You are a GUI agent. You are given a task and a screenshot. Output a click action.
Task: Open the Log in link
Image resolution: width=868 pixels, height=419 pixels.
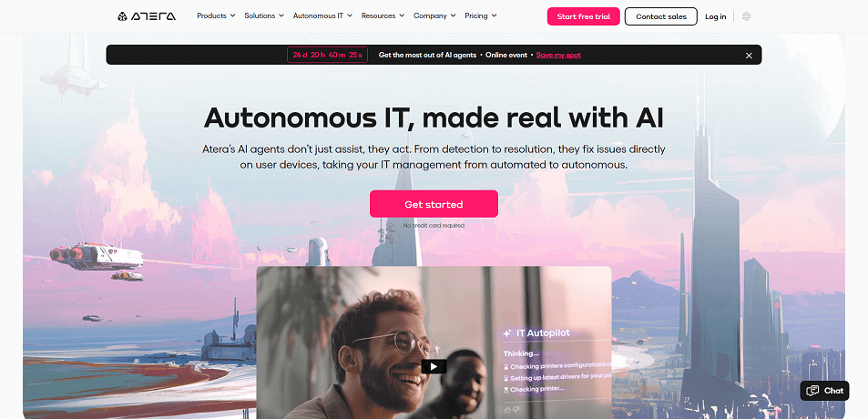[715, 16]
